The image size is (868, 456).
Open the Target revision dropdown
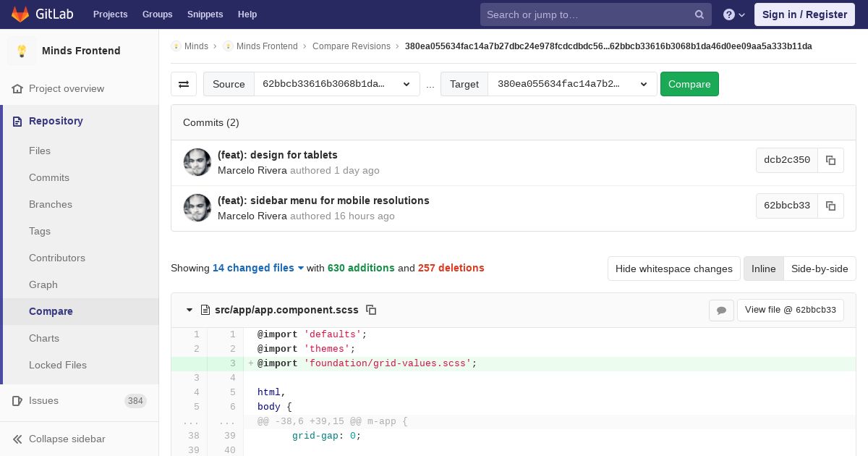click(x=572, y=84)
